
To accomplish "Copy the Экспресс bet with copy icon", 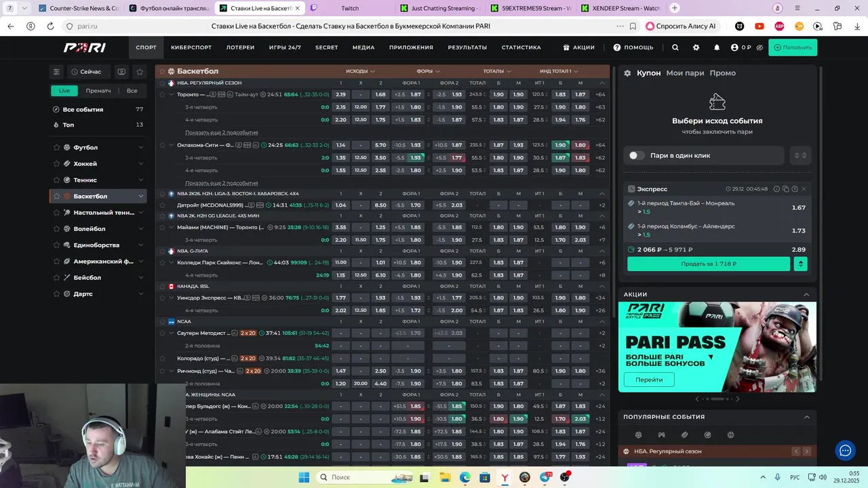I will pyautogui.click(x=785, y=189).
